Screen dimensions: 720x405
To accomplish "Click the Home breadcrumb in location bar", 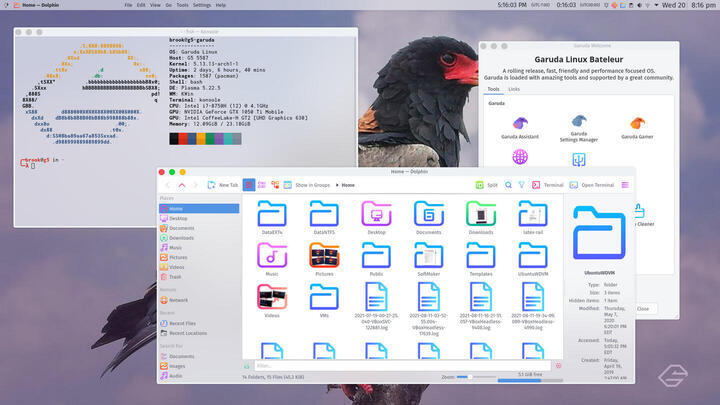I will pyautogui.click(x=348, y=185).
